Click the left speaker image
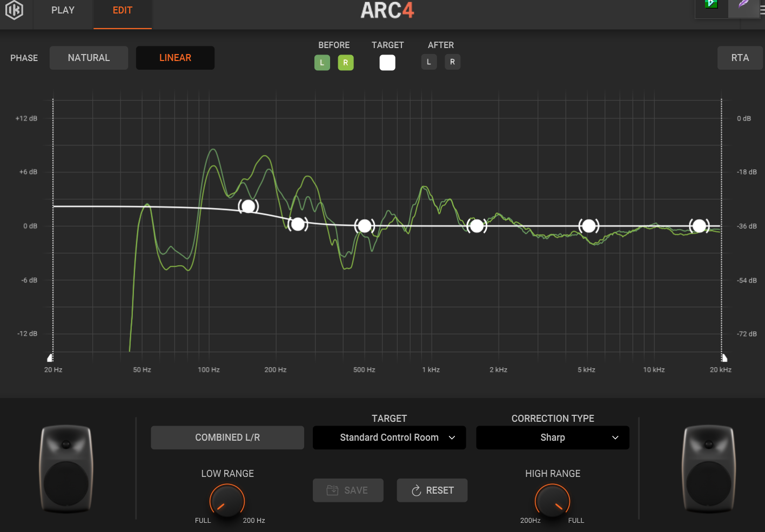 [66, 469]
